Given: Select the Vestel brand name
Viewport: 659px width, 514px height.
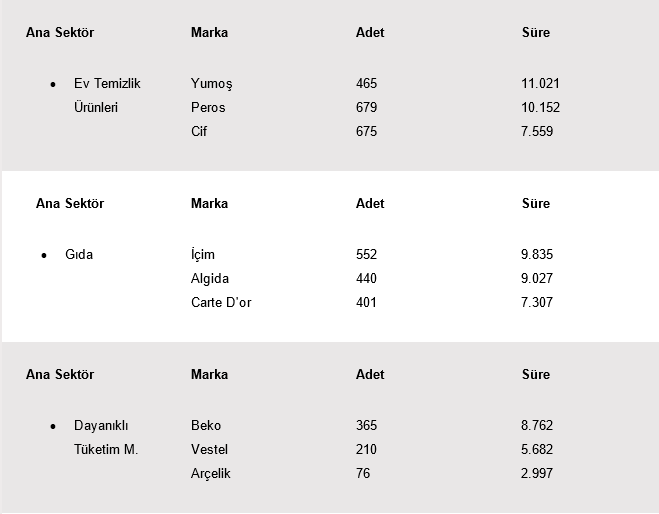Looking at the screenshot, I should click(210, 450).
